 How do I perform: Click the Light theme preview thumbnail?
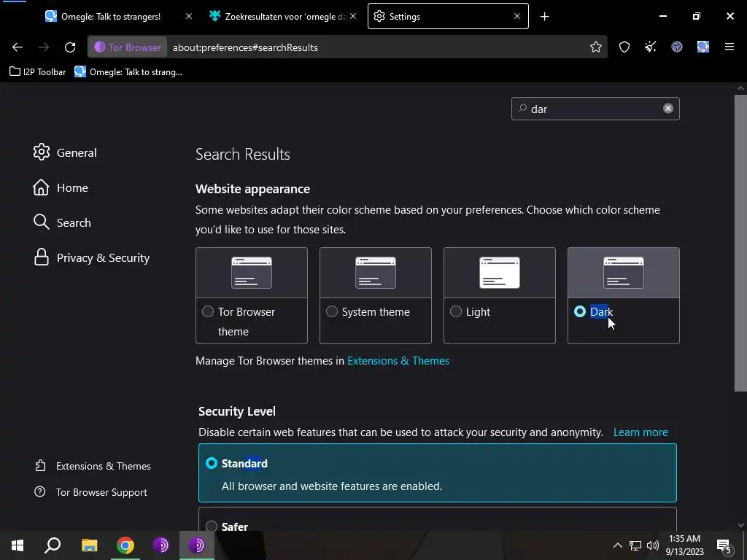tap(499, 273)
